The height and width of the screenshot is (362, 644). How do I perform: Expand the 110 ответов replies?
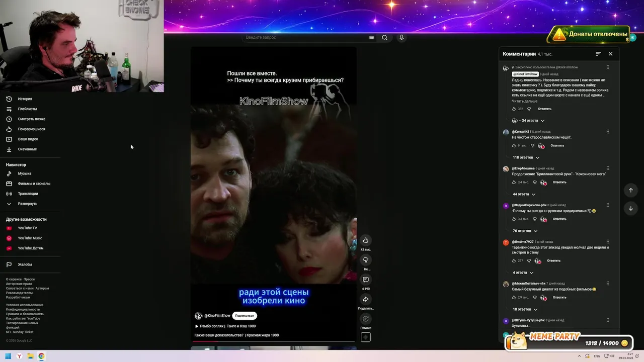(x=526, y=157)
